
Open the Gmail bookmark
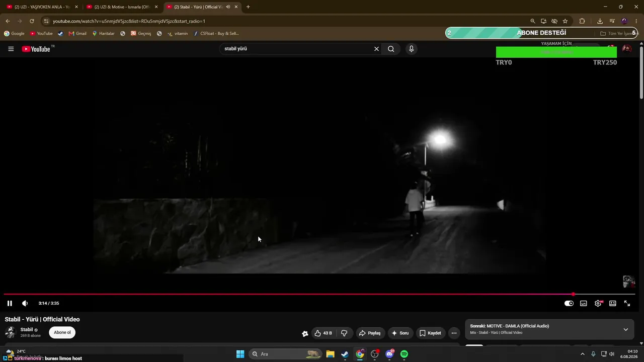[x=77, y=34]
